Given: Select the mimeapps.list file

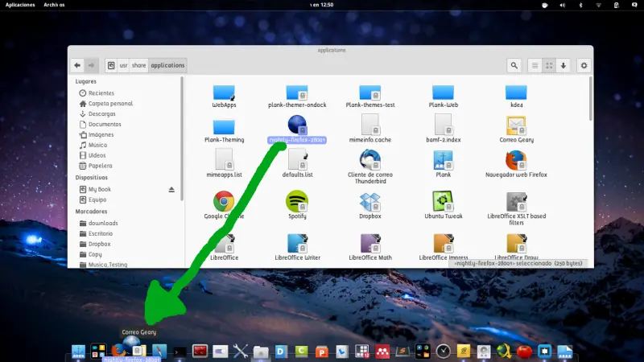Looking at the screenshot, I should 224,163.
